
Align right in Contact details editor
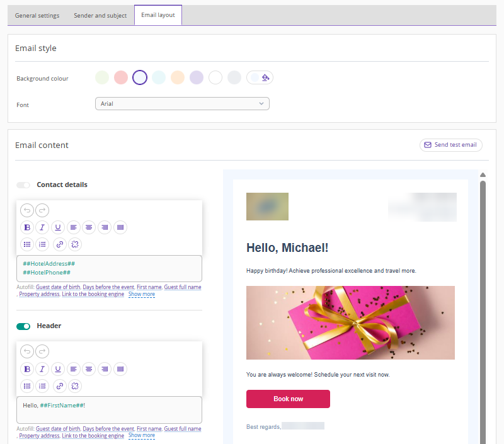pos(105,227)
